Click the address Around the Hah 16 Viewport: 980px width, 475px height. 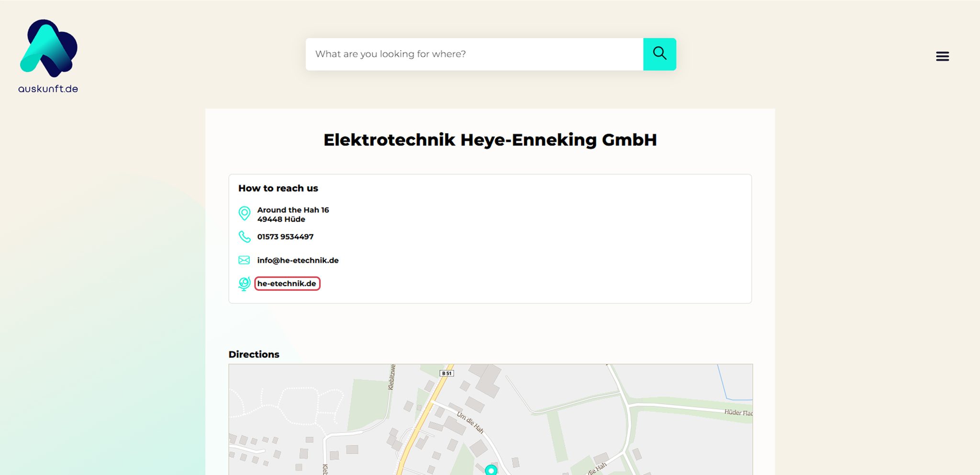point(293,210)
